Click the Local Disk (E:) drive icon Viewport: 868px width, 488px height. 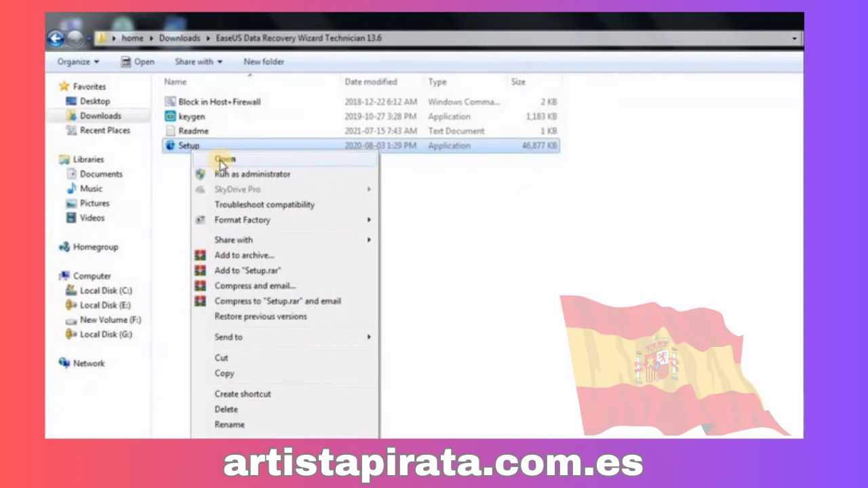71,305
